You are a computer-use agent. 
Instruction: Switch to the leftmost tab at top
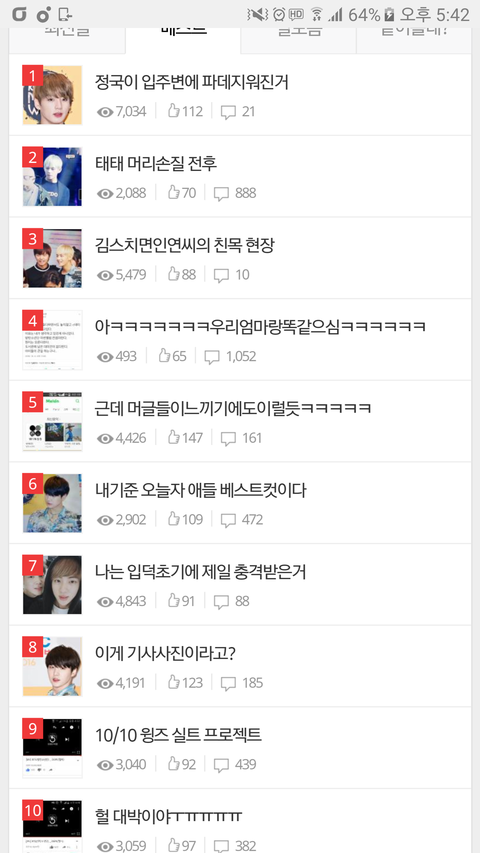[x=67, y=40]
